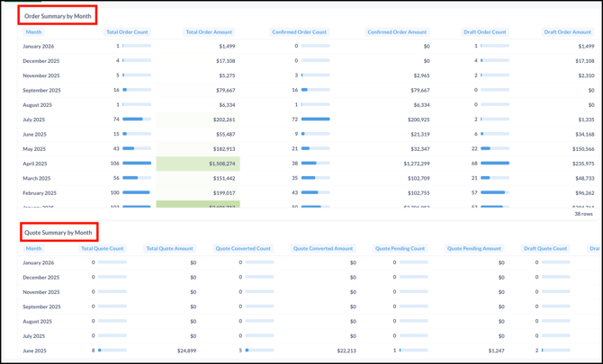603x364 pixels.
Task: Click the Draft Quote Count column header
Action: pyautogui.click(x=545, y=249)
